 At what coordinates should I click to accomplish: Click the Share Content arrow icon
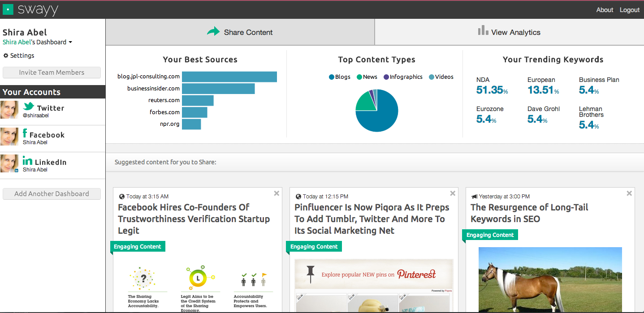tap(213, 31)
